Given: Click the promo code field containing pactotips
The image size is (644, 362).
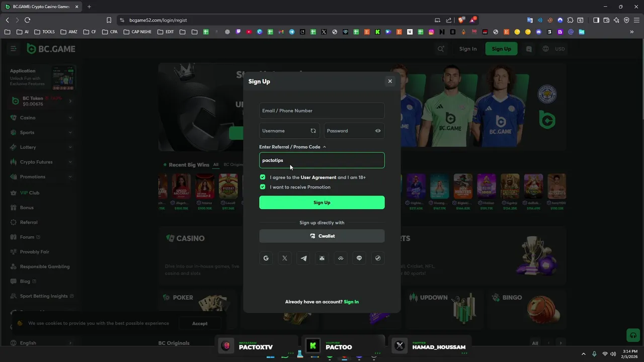Looking at the screenshot, I should 322,160.
